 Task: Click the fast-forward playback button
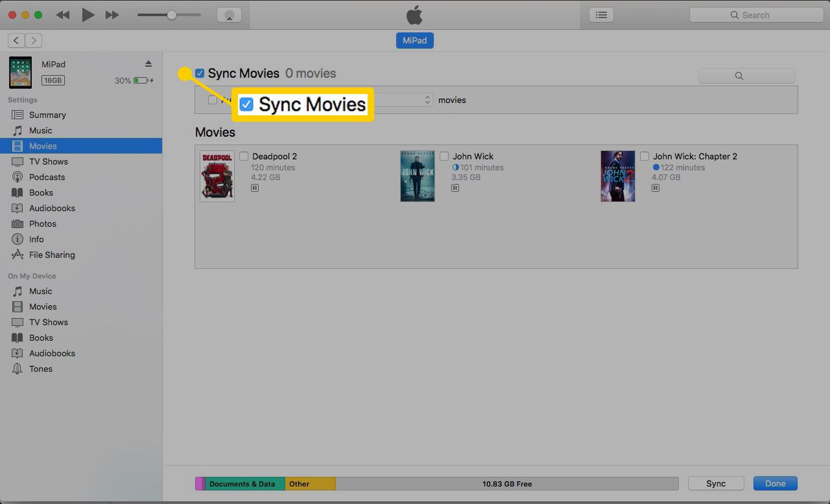pyautogui.click(x=112, y=15)
